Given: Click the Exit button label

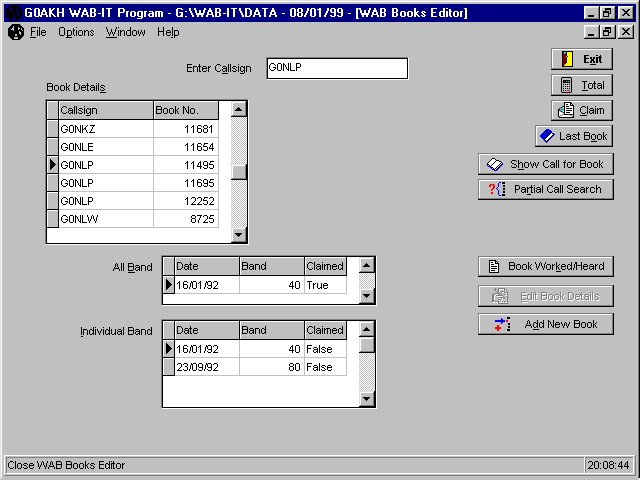Looking at the screenshot, I should (x=592, y=60).
